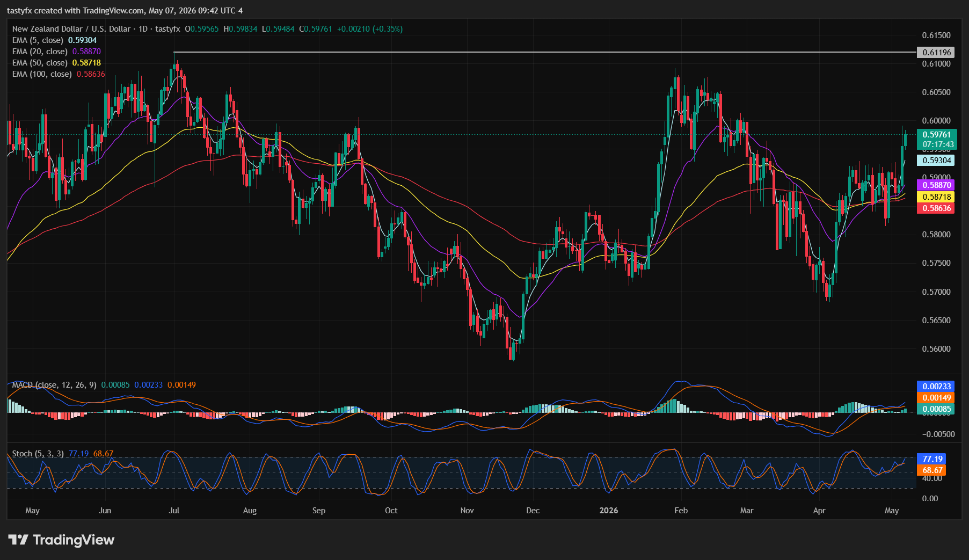Click the high value H0.59834
Screen dimensions: 969x560
click(241, 29)
